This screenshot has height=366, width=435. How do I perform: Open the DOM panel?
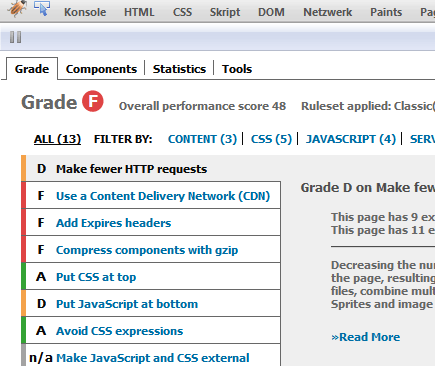pyautogui.click(x=271, y=12)
